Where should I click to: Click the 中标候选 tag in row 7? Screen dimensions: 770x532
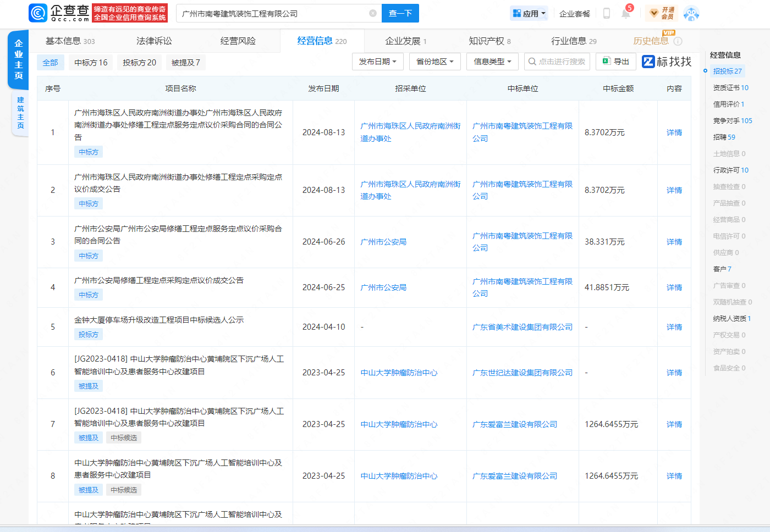pyautogui.click(x=124, y=438)
